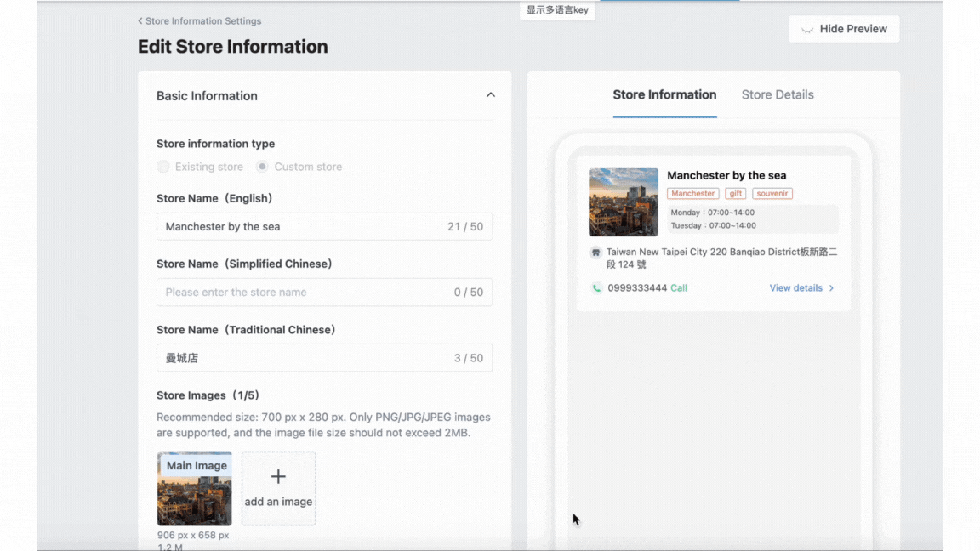Click the Taiwan New Taipei City address text
Image resolution: width=980 pixels, height=551 pixels.
click(x=722, y=258)
